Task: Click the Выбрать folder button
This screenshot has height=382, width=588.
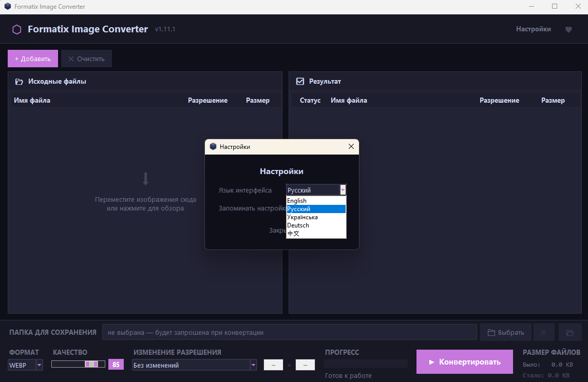Action: [x=505, y=332]
